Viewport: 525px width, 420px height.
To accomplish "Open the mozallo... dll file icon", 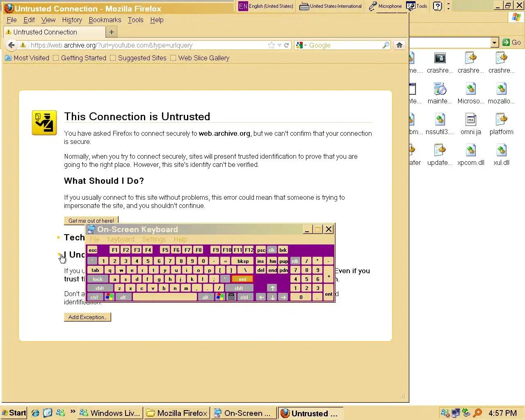I will 501,94.
